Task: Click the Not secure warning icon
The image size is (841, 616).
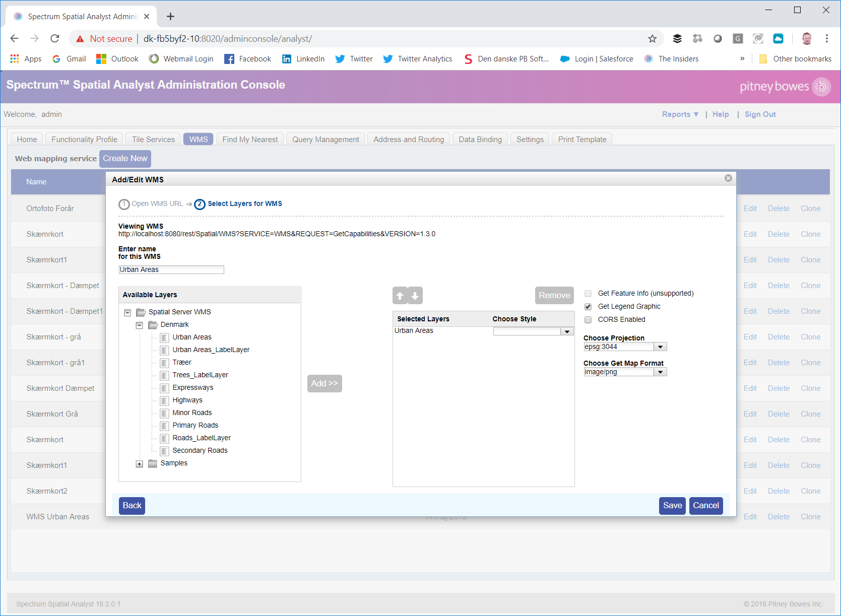Action: pyautogui.click(x=80, y=39)
